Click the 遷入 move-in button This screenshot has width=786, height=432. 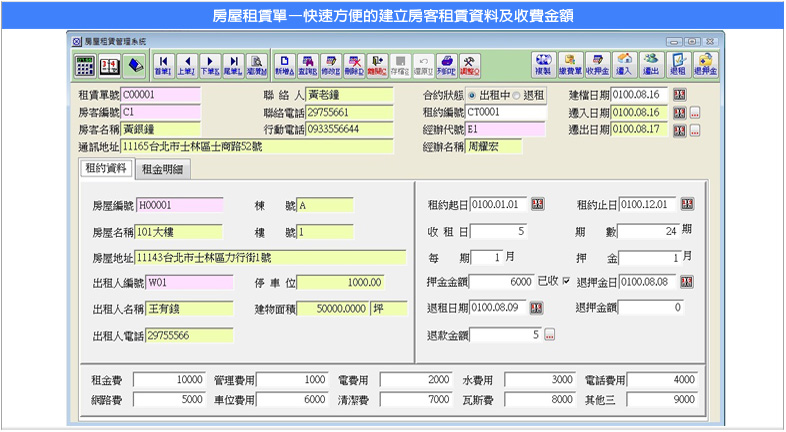624,65
